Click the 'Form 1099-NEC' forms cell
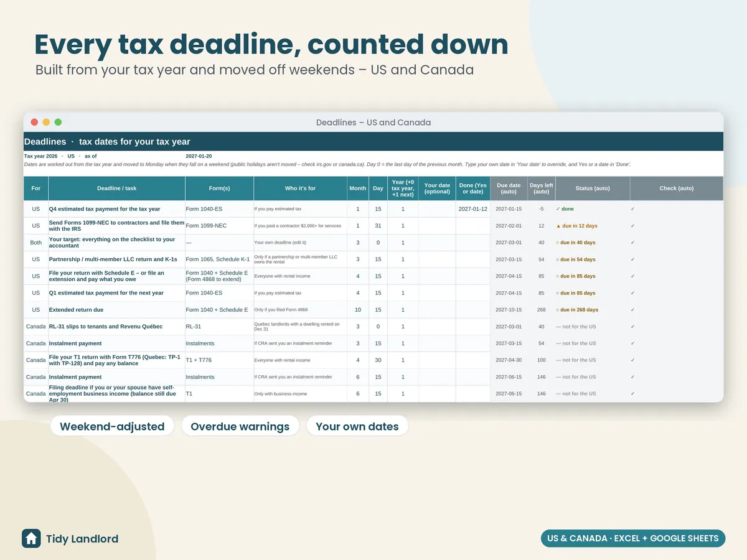Screen dimensions: 747x560 click(220, 226)
